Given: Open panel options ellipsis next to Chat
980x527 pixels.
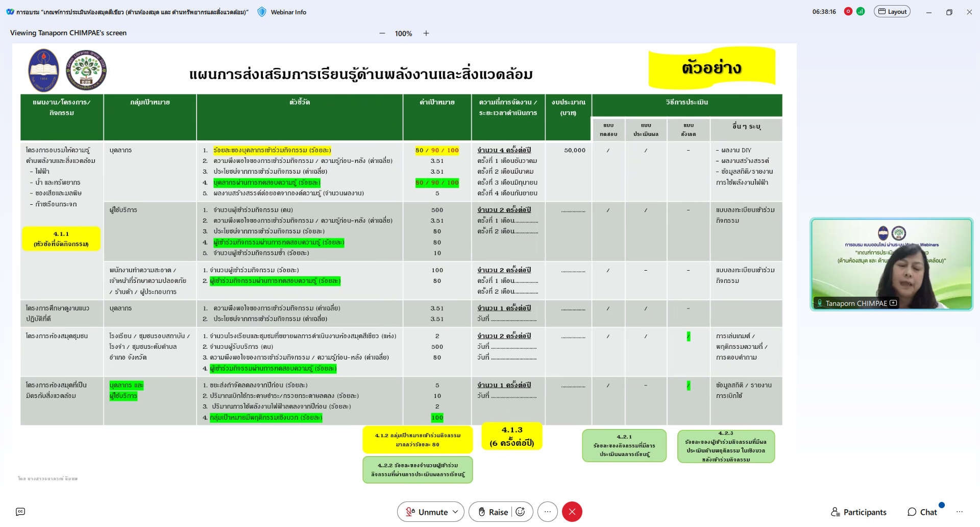Looking at the screenshot, I should (x=959, y=512).
